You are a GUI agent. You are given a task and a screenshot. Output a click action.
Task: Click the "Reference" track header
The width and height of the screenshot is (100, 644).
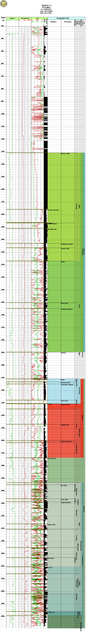click(x=12, y=18)
